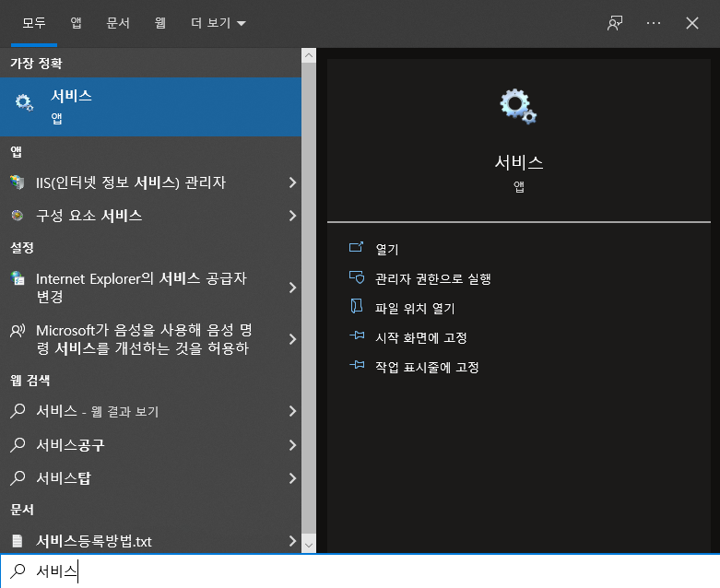Viewport: 720px width, 588px height.
Task: Select 서비스탑 web suggestion
Action: click(x=150, y=478)
